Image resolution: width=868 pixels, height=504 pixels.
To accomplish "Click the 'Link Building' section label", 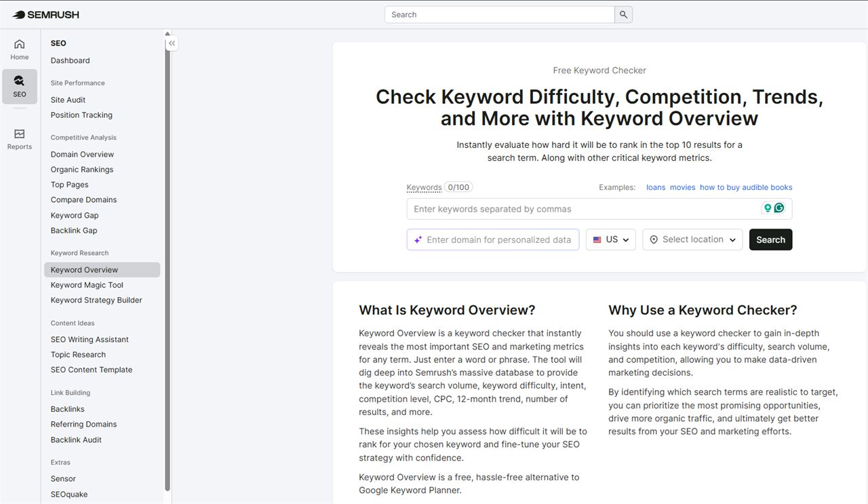I will 71,393.
